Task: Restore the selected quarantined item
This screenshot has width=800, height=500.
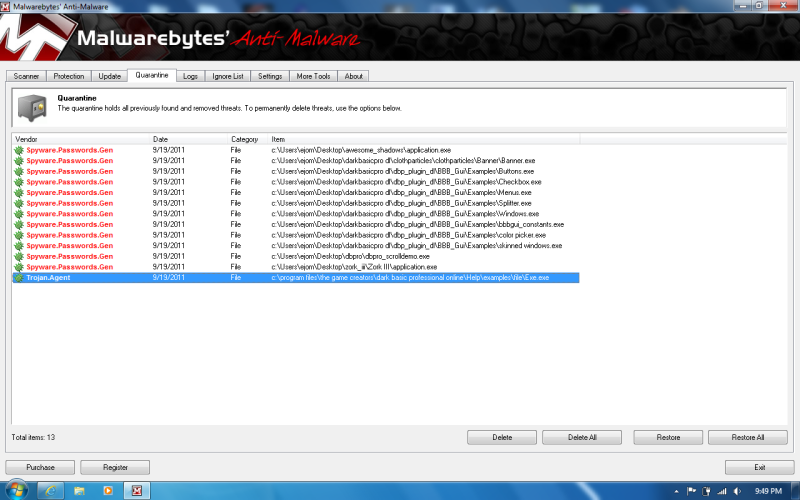Action: point(668,437)
